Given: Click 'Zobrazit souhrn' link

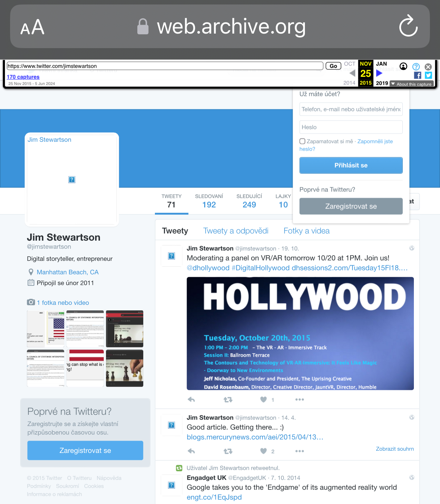Looking at the screenshot, I should (x=395, y=449).
